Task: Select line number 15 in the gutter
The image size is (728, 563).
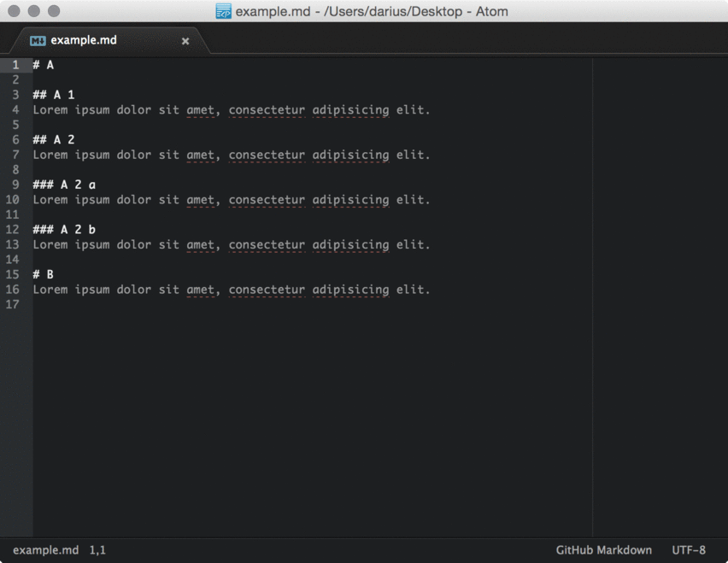Action: tap(13, 274)
